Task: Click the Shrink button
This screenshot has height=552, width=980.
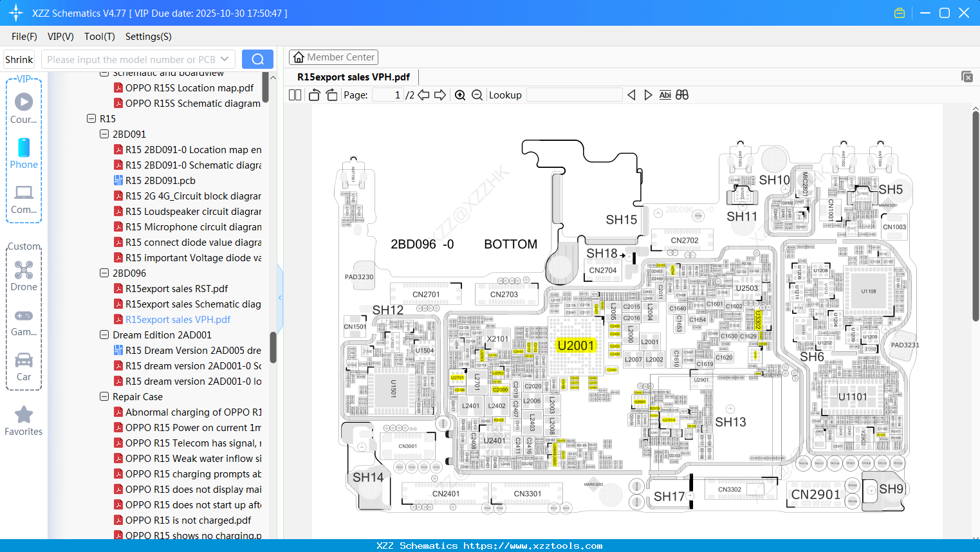Action: tap(19, 59)
